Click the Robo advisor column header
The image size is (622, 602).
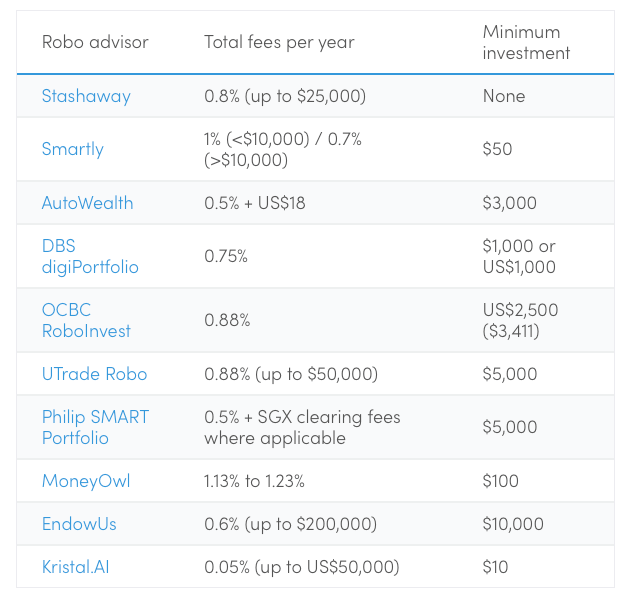pyautogui.click(x=95, y=42)
